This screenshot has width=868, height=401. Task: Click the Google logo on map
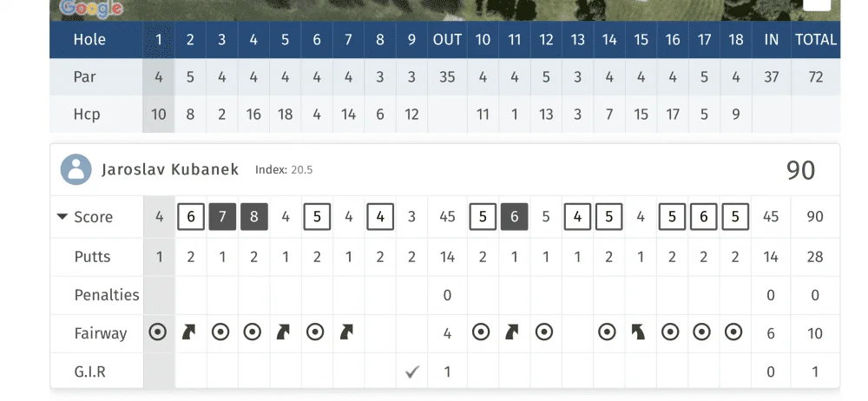click(x=91, y=8)
